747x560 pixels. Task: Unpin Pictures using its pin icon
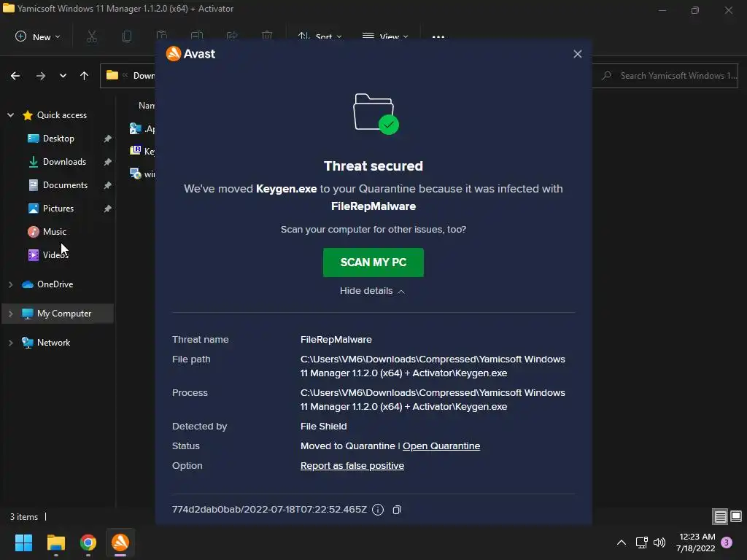(108, 209)
